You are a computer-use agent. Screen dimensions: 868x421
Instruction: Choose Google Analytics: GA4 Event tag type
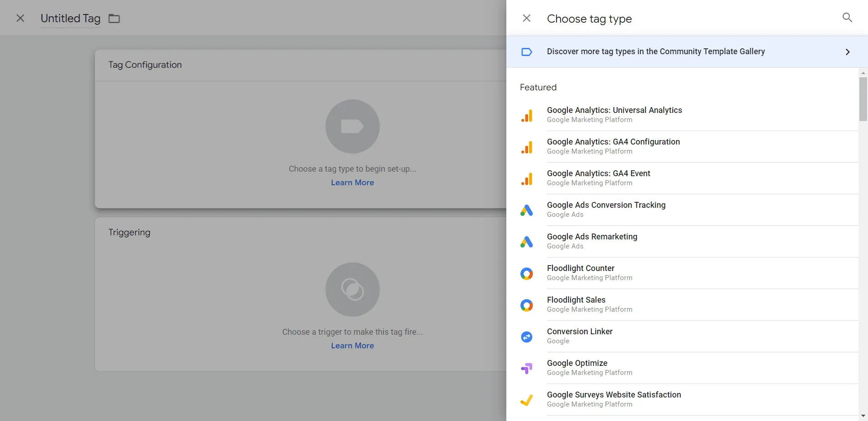683,178
